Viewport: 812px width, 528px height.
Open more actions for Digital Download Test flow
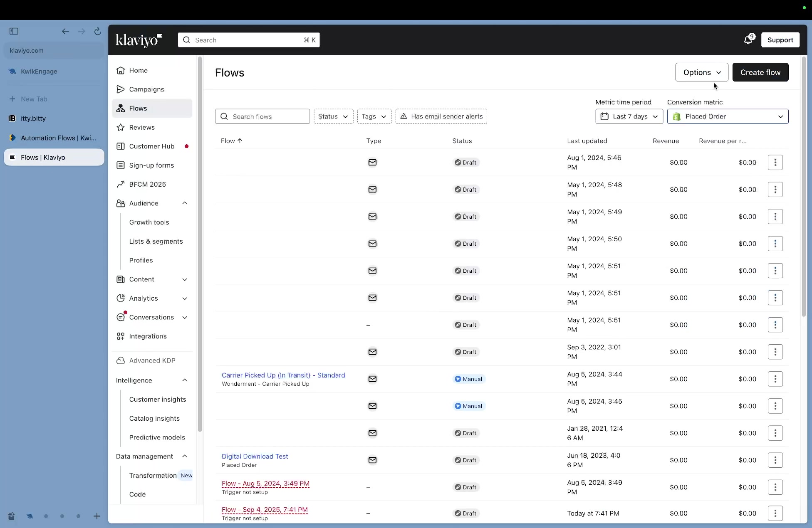pos(775,460)
